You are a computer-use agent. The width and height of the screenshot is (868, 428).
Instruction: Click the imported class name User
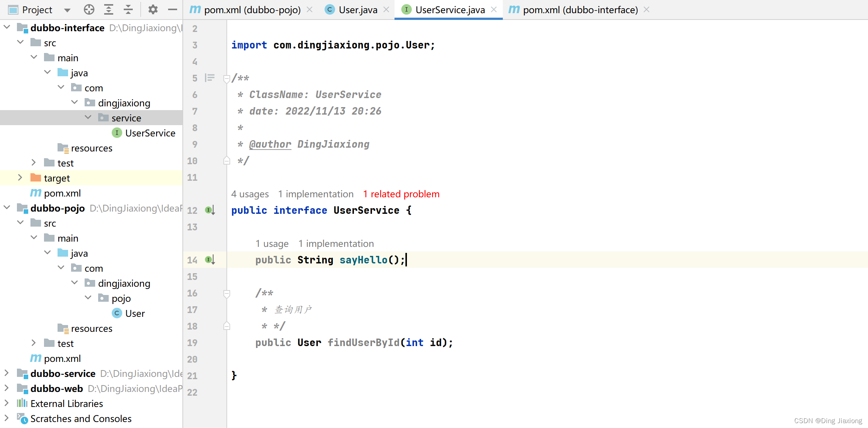point(417,45)
